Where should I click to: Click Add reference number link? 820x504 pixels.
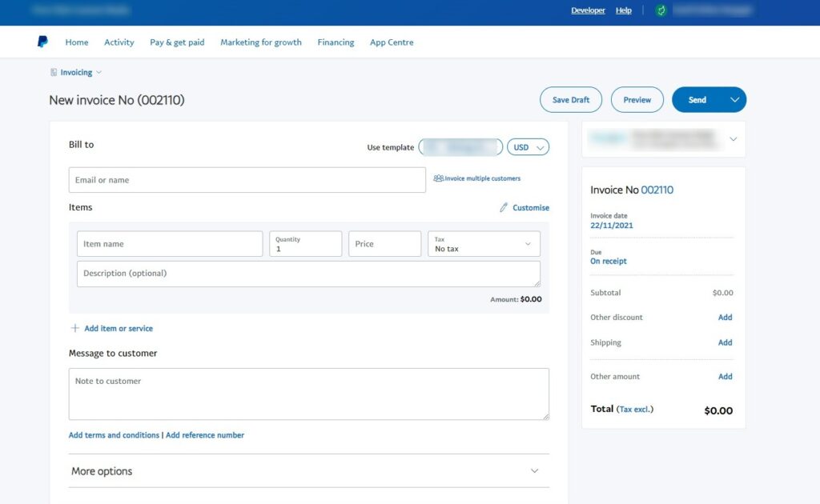205,435
